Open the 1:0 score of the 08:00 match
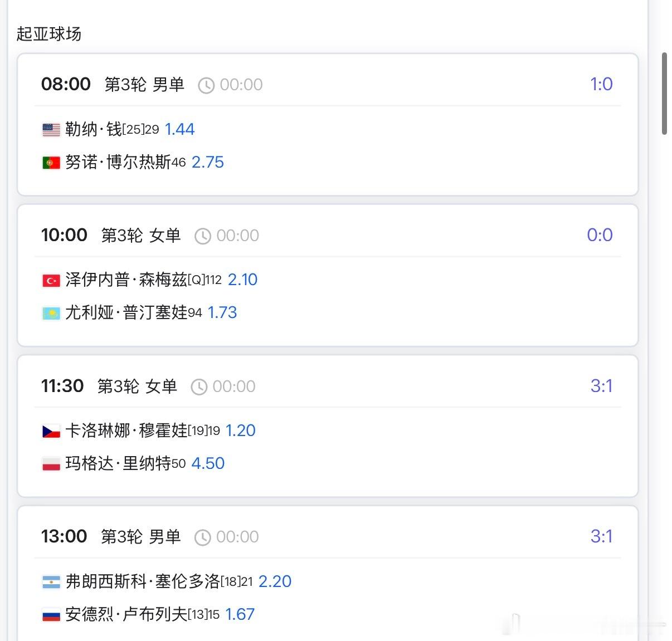The height and width of the screenshot is (641, 672). pos(601,84)
